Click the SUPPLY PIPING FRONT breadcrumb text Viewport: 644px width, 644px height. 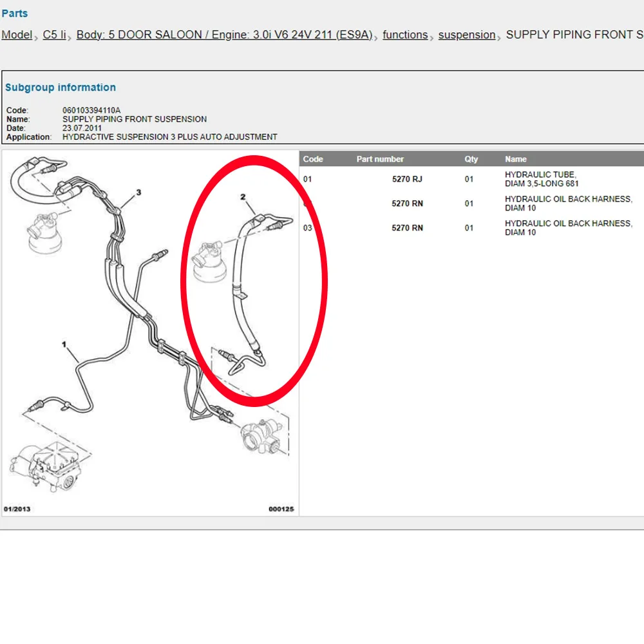point(574,35)
